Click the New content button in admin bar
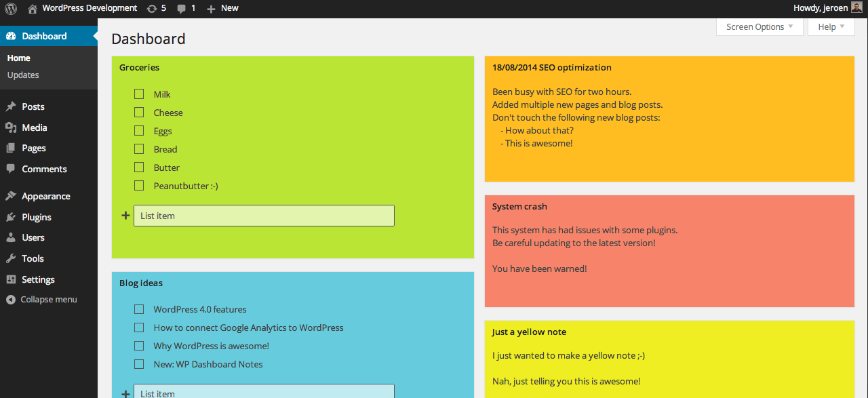Viewport: 868px width, 398px height. 222,8
